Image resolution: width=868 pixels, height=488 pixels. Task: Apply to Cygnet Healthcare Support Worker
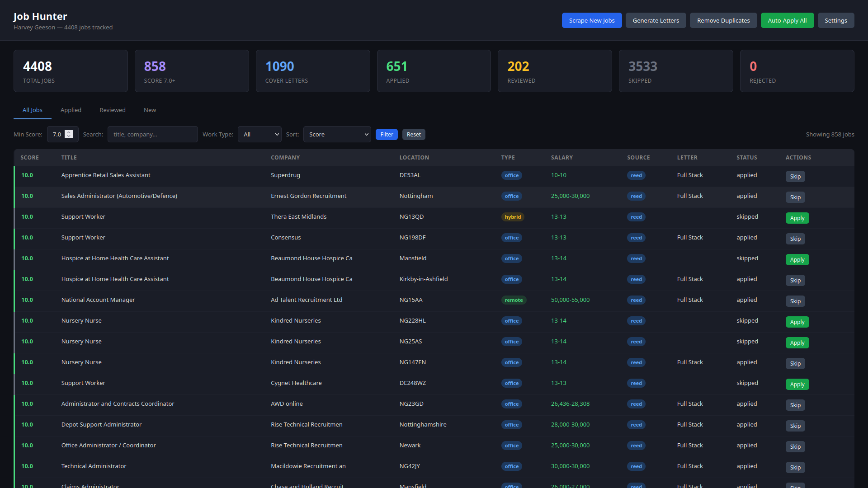[x=797, y=384]
